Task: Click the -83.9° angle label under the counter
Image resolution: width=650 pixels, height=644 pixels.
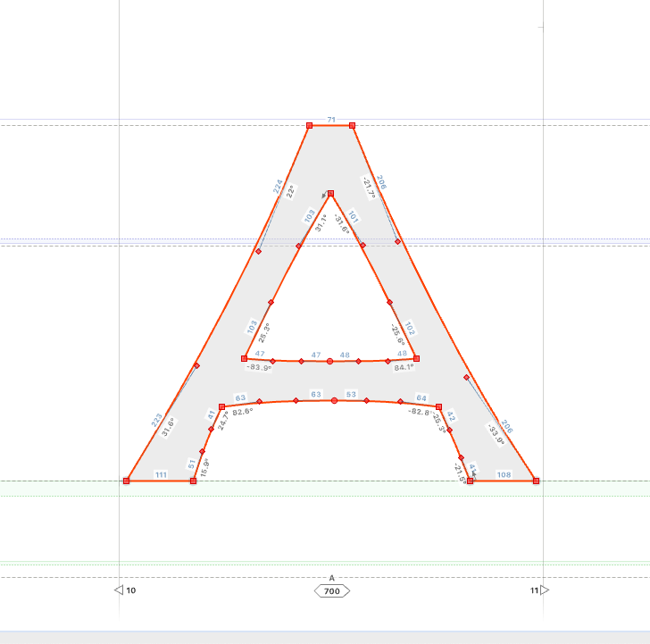Action: (259, 367)
